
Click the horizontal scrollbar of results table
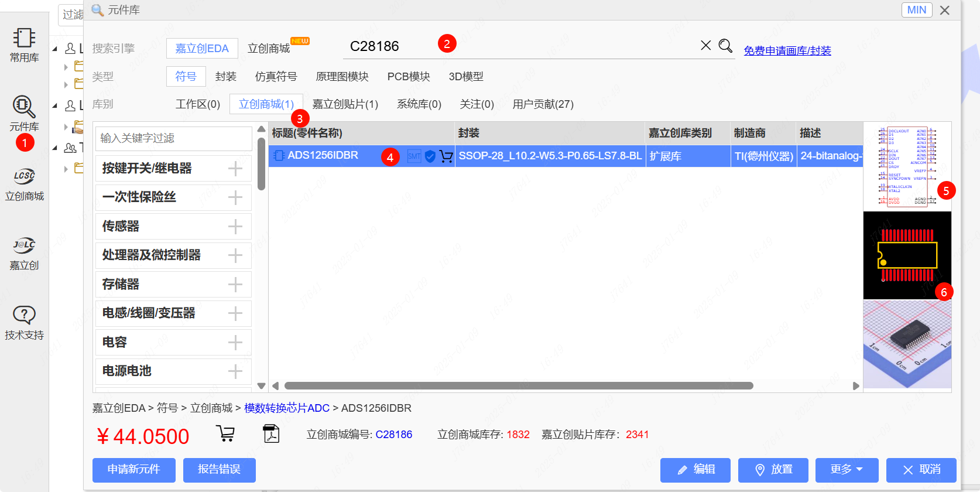pyautogui.click(x=519, y=386)
